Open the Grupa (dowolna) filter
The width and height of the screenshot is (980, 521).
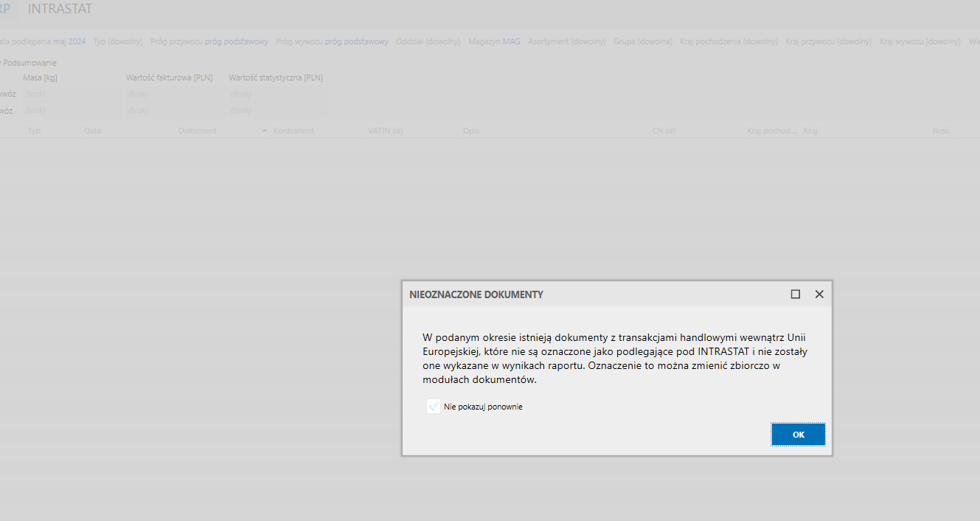tap(642, 41)
